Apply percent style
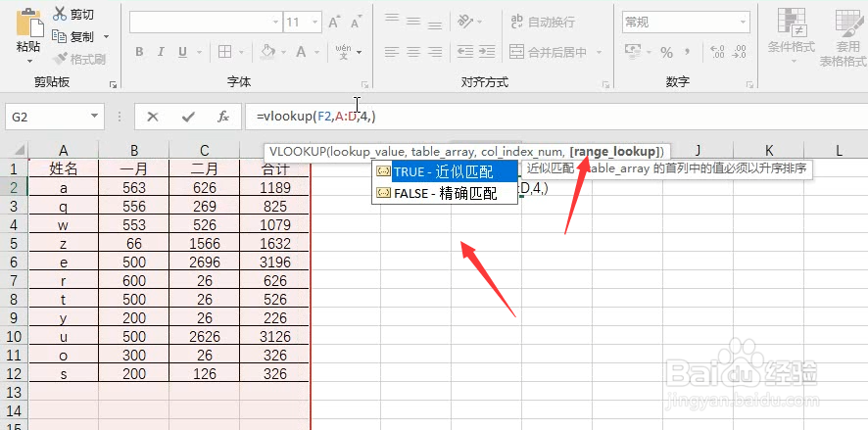This screenshot has height=430, width=868. click(x=666, y=53)
